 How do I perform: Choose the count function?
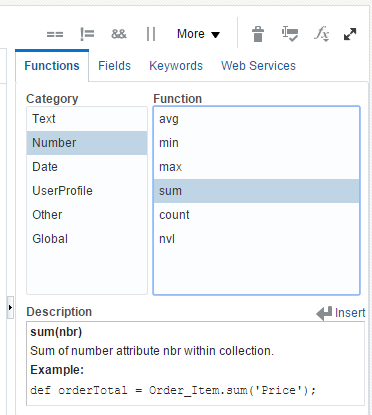tap(256, 215)
